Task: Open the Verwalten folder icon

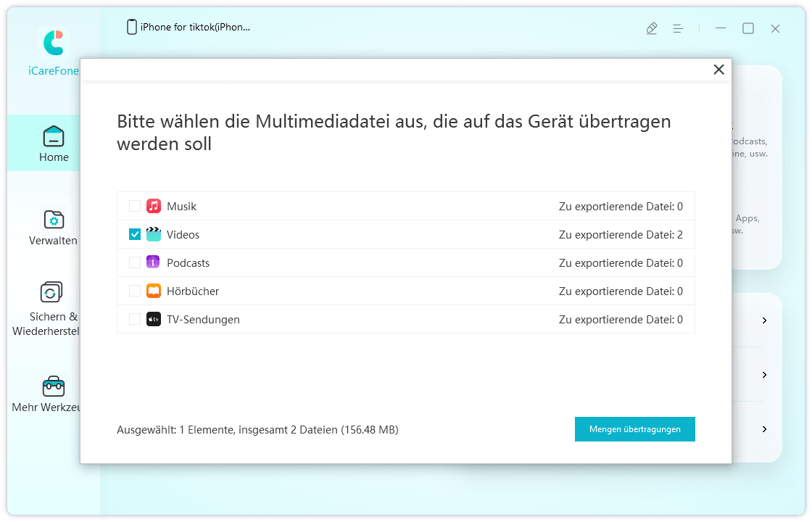Action: 54,220
